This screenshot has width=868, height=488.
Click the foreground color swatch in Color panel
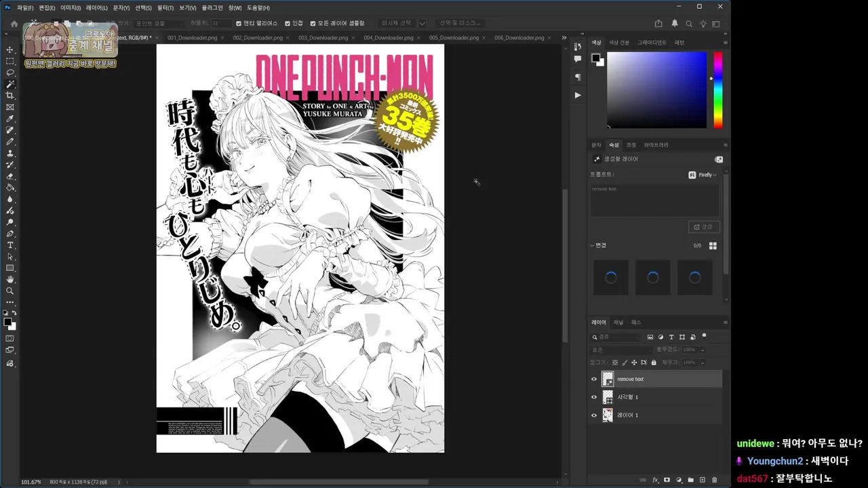click(595, 58)
